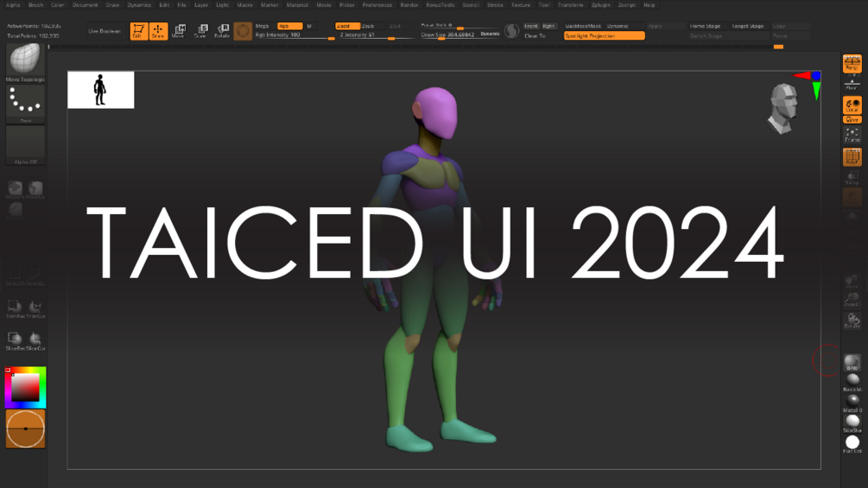Click the Target Stage button
868x488 pixels.
tap(748, 26)
